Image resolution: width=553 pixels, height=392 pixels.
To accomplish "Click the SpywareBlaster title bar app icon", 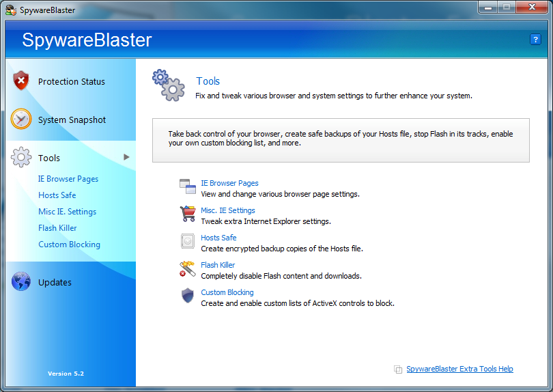I will tap(10, 10).
